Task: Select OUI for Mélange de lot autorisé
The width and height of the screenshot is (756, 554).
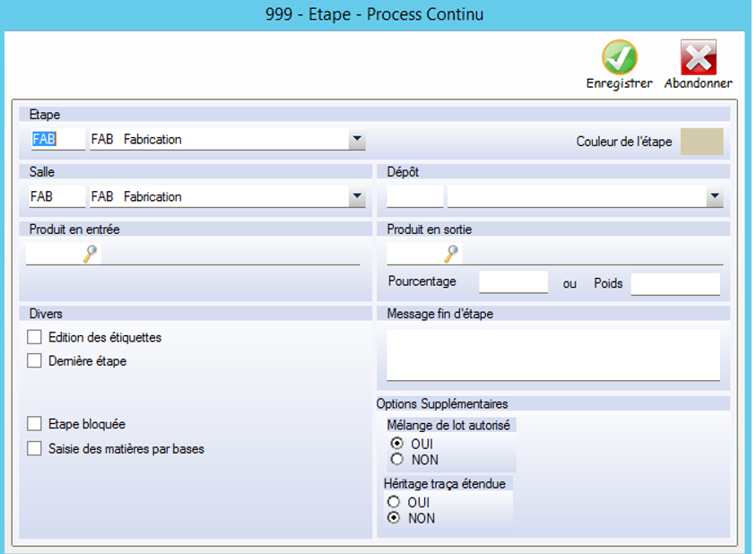Action: click(397, 444)
